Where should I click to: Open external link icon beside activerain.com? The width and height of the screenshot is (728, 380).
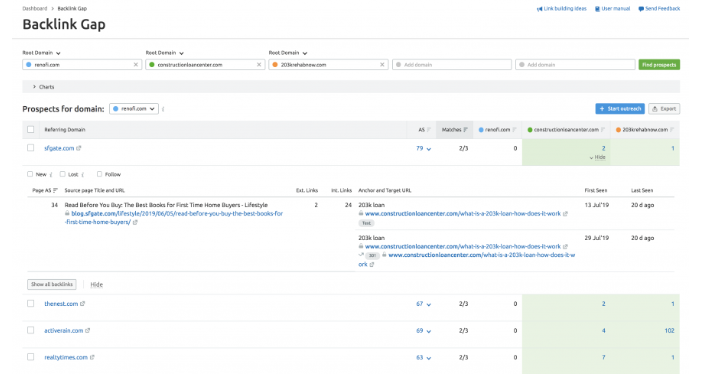[x=87, y=331]
